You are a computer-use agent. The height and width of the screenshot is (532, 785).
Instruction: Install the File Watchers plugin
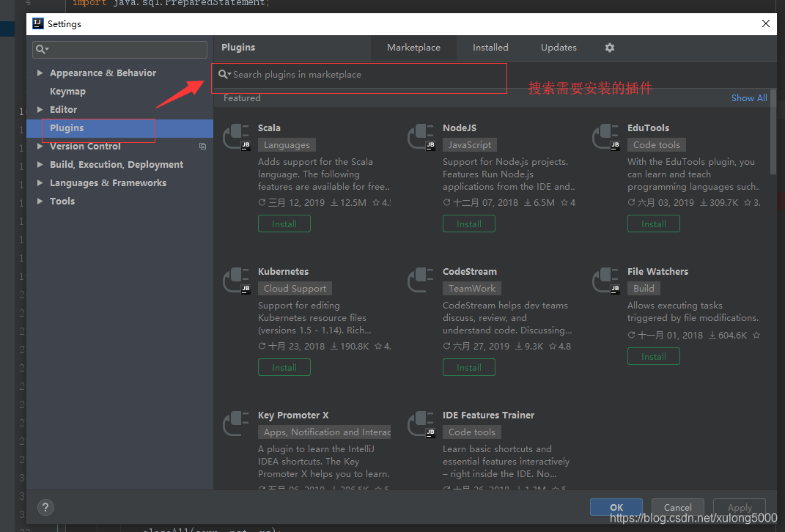click(x=653, y=356)
